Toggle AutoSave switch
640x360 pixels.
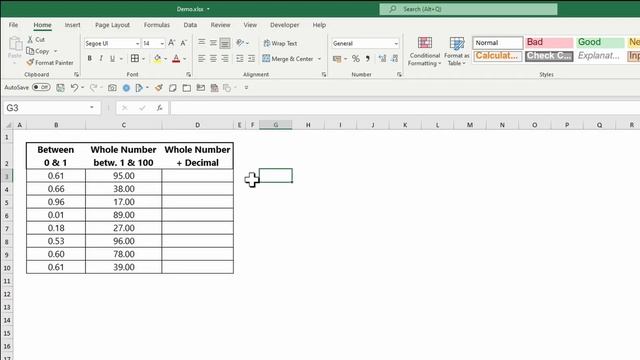[x=41, y=87]
